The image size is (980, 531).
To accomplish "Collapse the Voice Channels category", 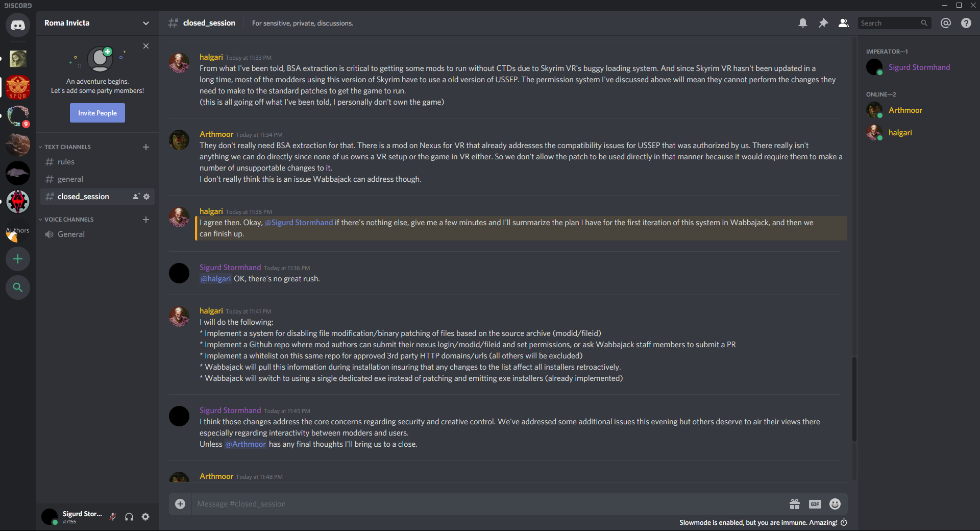I will (68, 220).
